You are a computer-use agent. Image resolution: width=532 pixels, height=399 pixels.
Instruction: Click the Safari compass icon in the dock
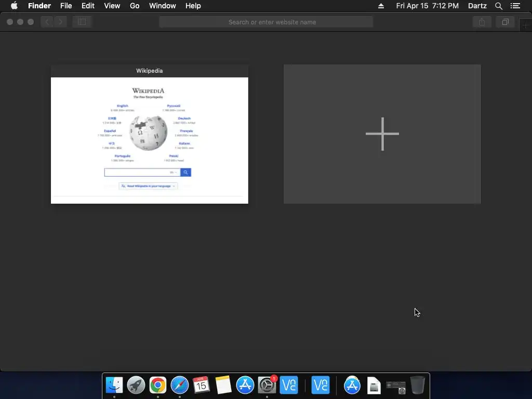pyautogui.click(x=179, y=385)
